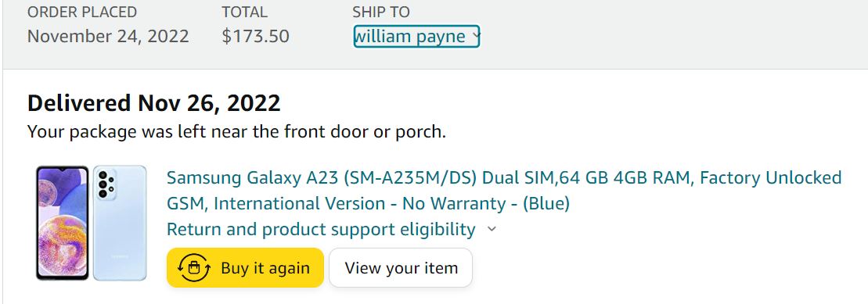Click the phone's notch display wallpaper area
Viewport: 868px width, 304px height.
click(x=62, y=221)
